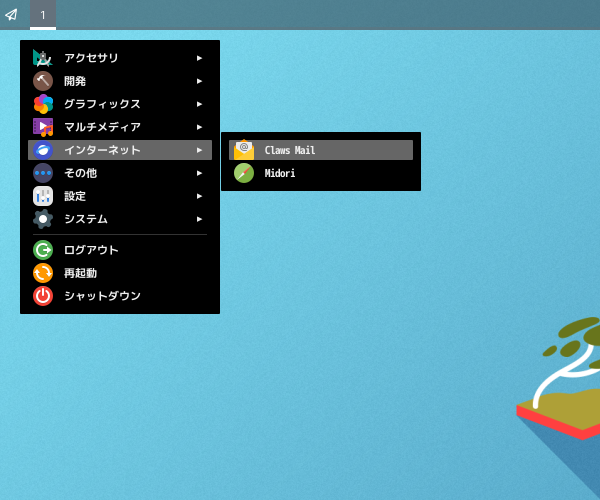Expand その他 submenu arrow
600x500 pixels.
pyautogui.click(x=199, y=173)
